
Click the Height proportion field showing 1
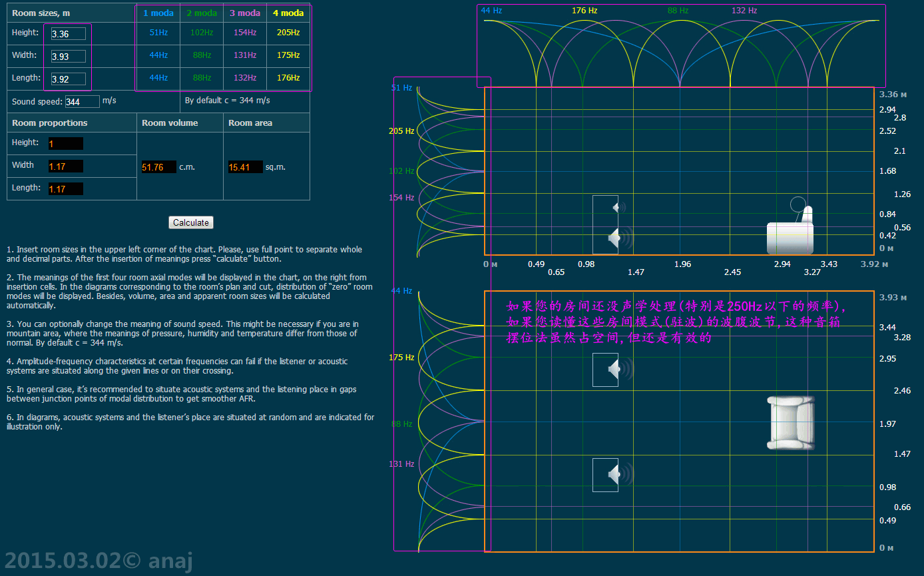[x=65, y=143]
